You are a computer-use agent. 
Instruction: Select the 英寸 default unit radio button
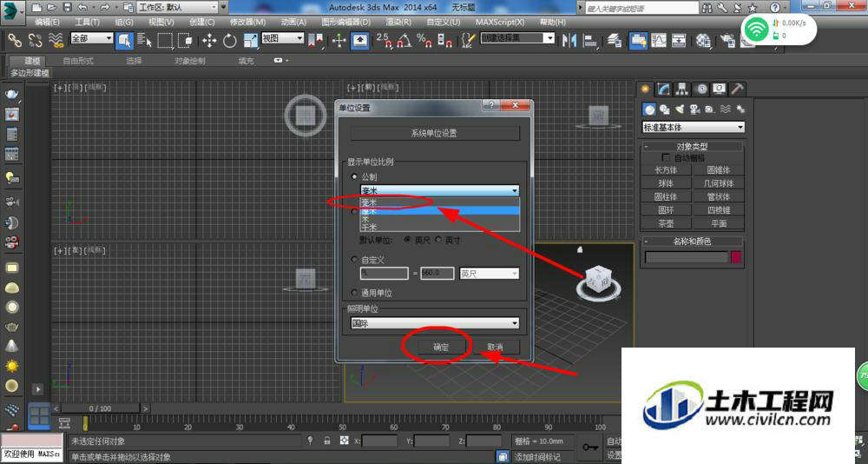[x=438, y=240]
